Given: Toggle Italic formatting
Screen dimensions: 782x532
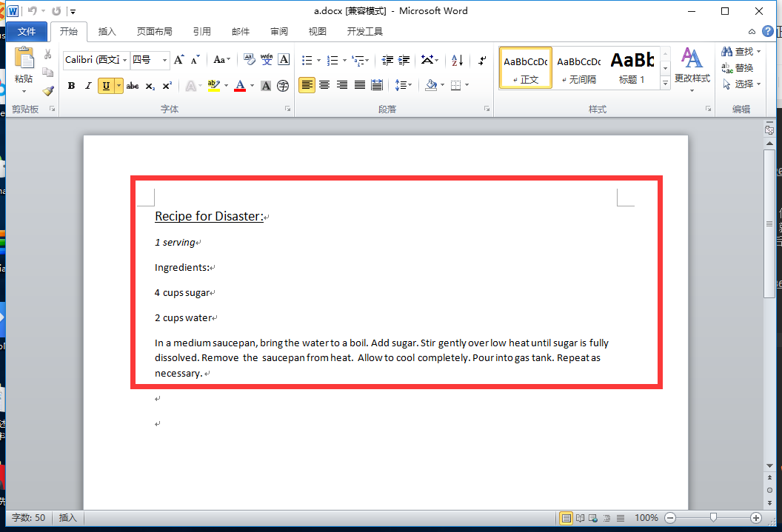Looking at the screenshot, I should coord(88,86).
